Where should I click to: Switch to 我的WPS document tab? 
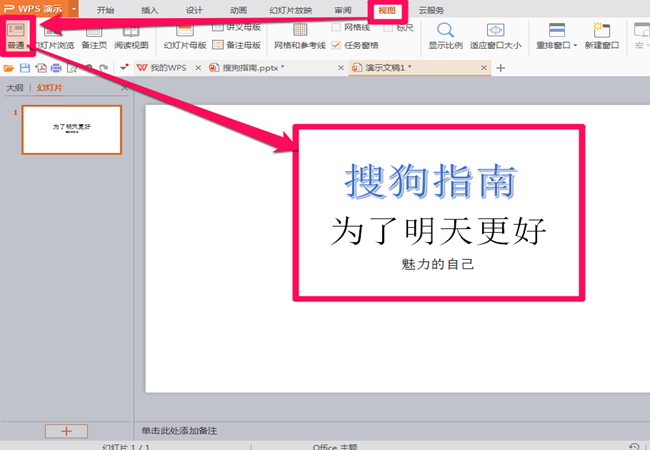[x=168, y=68]
